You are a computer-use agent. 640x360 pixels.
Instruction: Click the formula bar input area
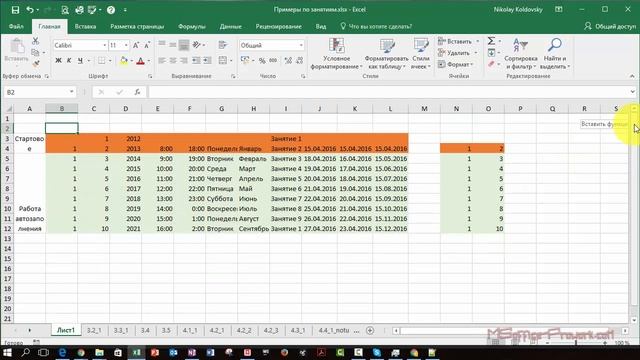[388, 92]
